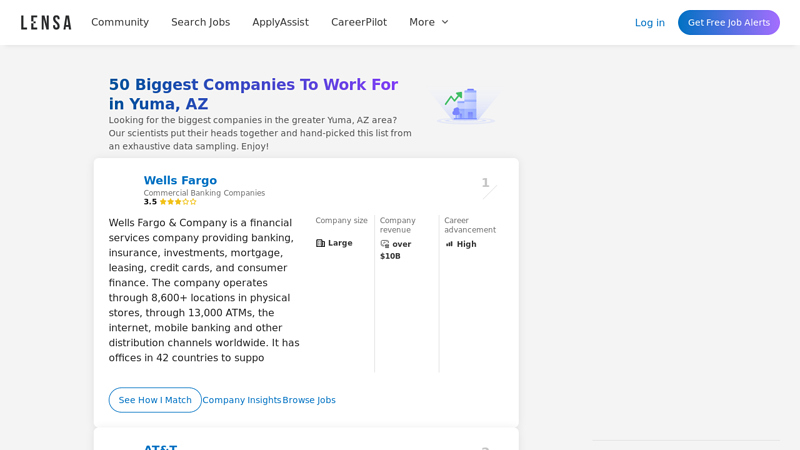Open the Wells Fargo company title link

[180, 180]
